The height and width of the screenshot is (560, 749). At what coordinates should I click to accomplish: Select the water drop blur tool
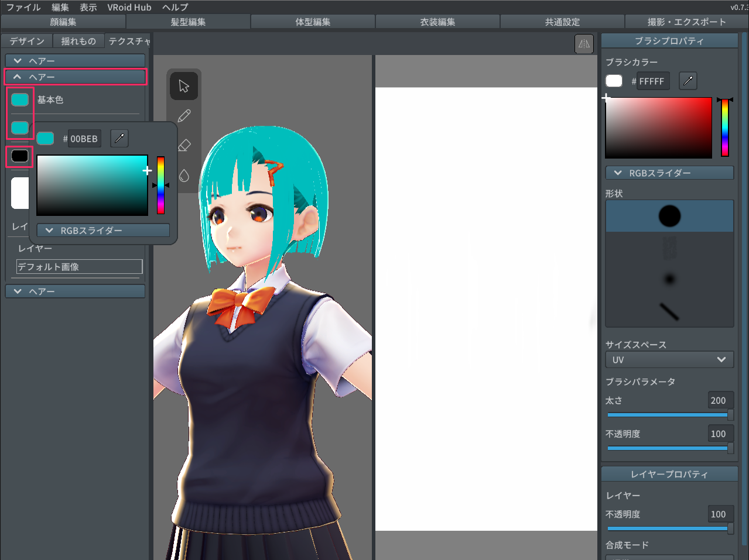pos(184,175)
